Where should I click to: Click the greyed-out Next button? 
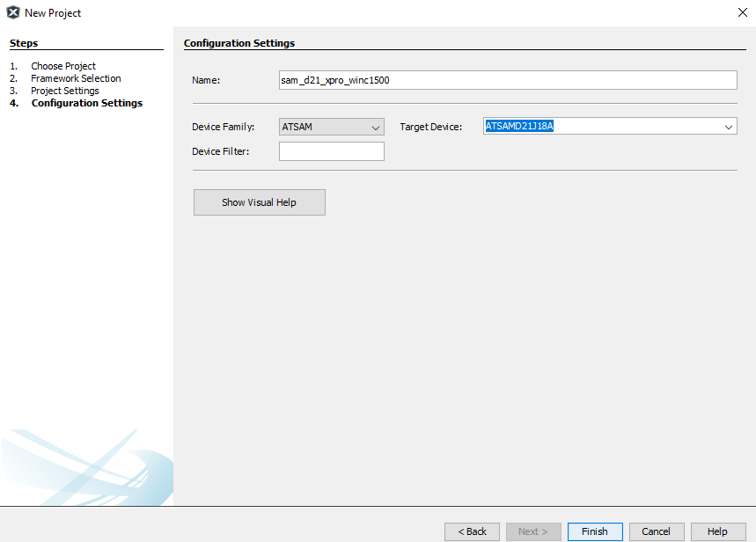533,531
